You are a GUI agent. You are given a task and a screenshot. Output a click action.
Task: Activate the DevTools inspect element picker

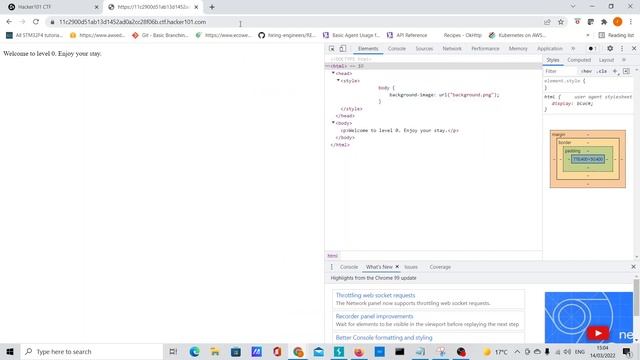point(332,49)
